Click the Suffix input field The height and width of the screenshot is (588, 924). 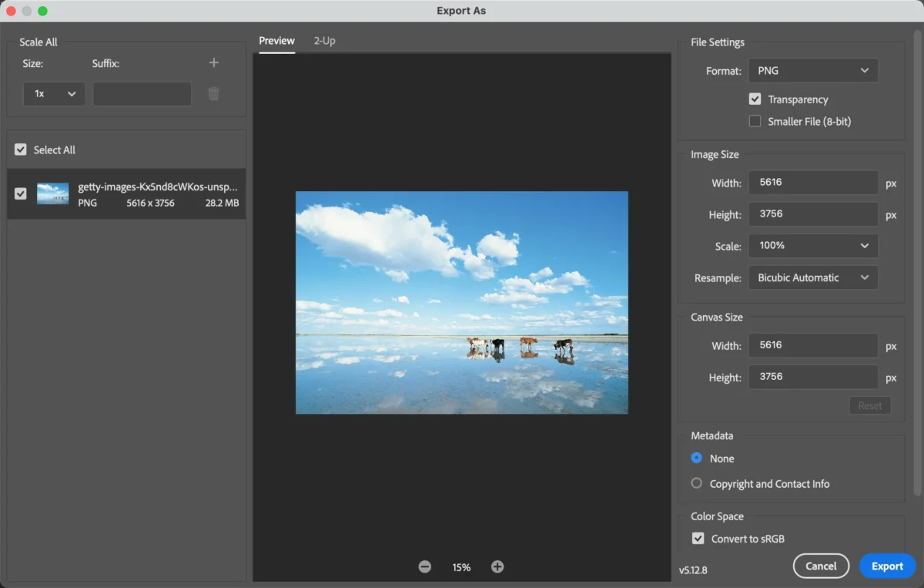click(x=142, y=93)
